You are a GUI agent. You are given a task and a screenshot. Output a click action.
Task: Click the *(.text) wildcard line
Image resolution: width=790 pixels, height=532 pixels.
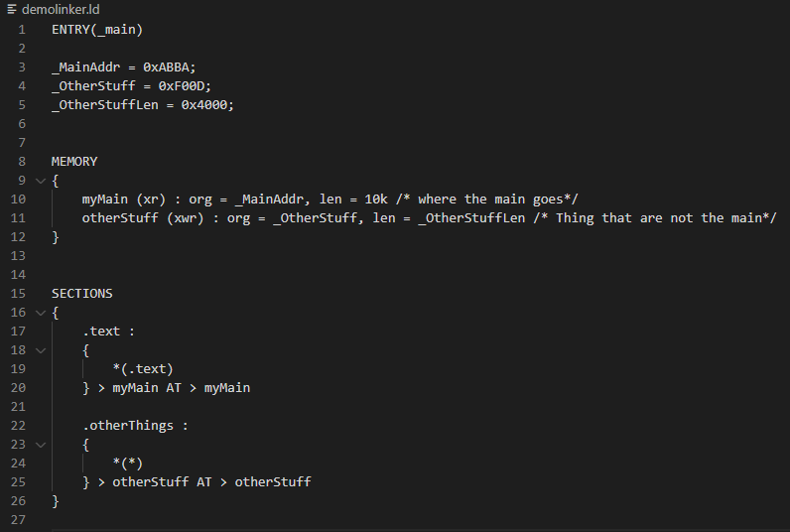[x=143, y=369]
